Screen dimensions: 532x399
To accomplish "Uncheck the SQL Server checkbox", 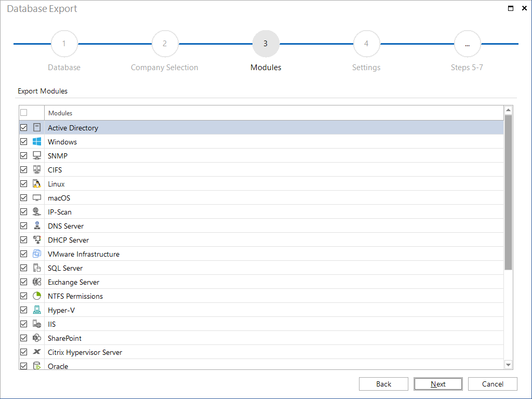I will click(24, 268).
